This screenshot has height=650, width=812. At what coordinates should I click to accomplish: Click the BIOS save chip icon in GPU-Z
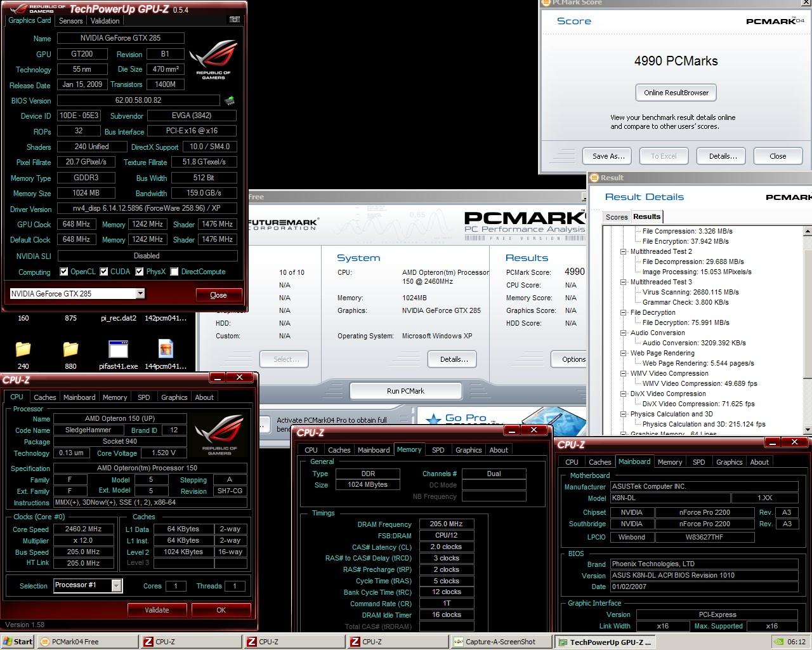(230, 100)
